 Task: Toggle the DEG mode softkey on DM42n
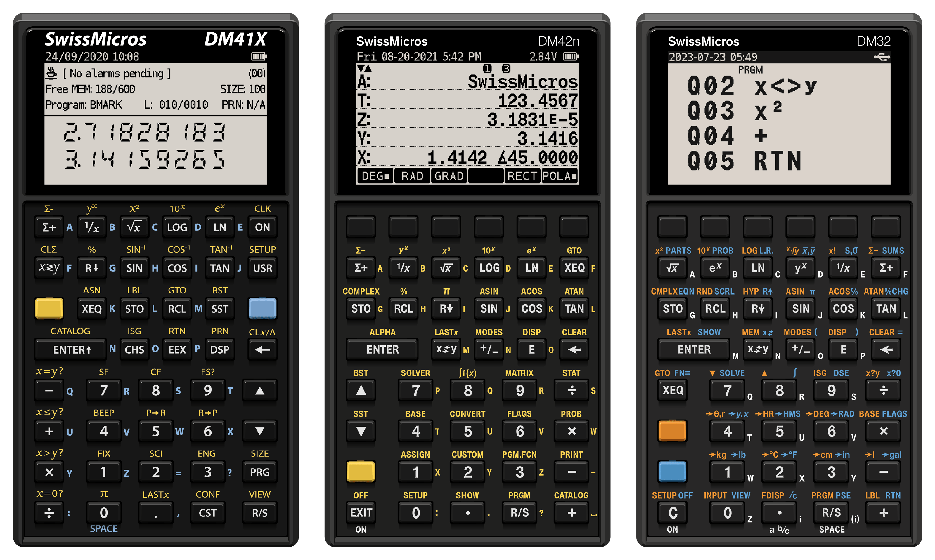point(374,176)
